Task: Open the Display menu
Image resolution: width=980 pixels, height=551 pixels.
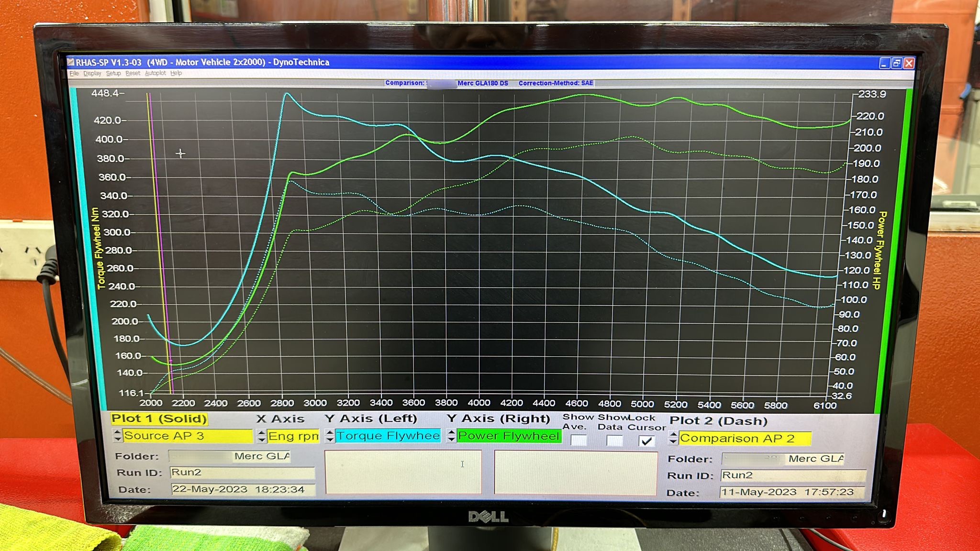Action: point(92,74)
